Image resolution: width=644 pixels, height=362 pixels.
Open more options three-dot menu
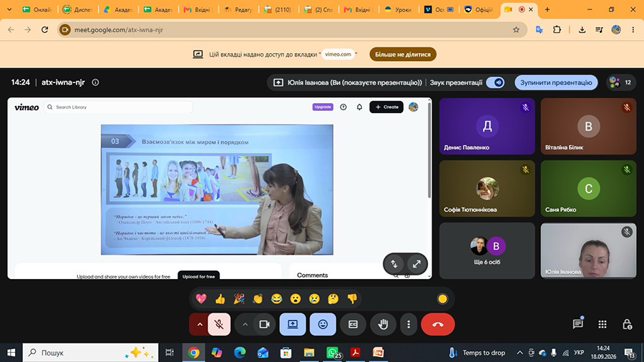pos(409,324)
